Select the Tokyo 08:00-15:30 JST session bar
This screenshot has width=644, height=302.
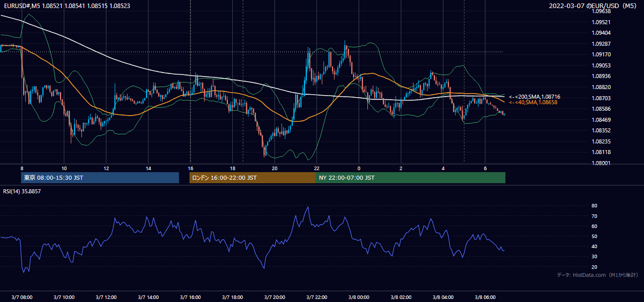(x=100, y=178)
